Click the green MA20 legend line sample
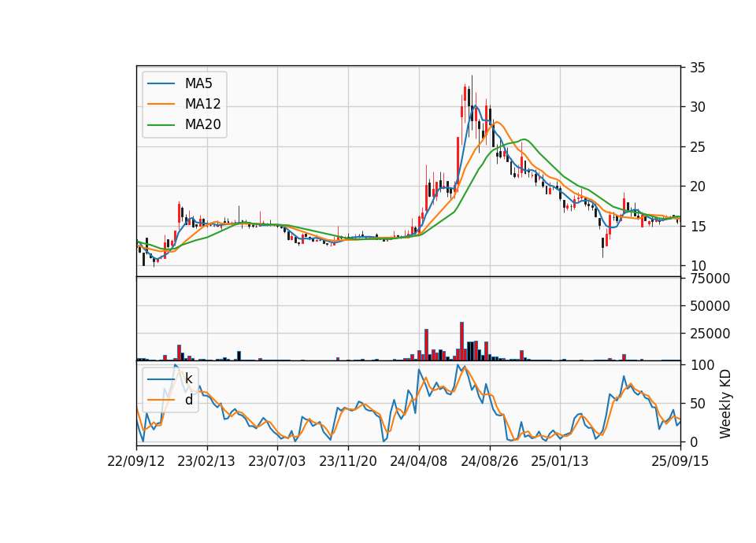The height and width of the screenshot is (543, 756). (161, 125)
